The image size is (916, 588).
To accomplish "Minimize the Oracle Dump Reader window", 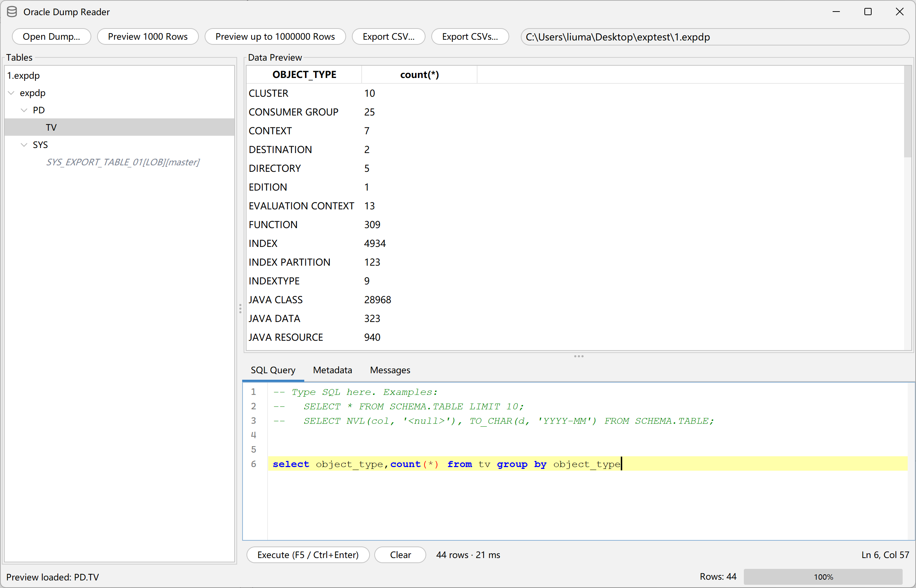I will 836,12.
